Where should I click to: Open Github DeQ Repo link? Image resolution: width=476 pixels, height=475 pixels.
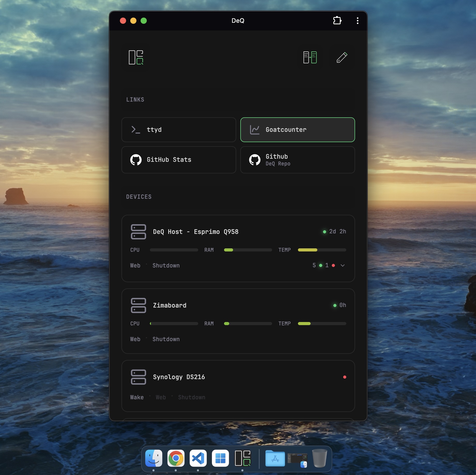(x=297, y=160)
